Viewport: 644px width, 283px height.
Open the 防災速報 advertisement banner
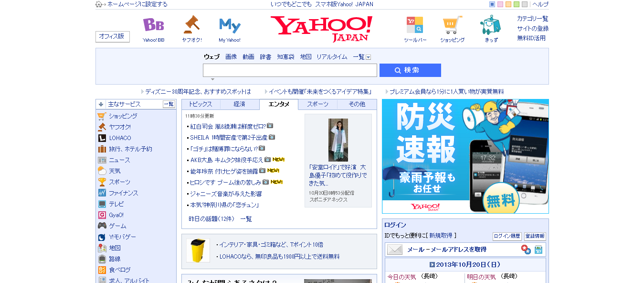click(x=465, y=156)
